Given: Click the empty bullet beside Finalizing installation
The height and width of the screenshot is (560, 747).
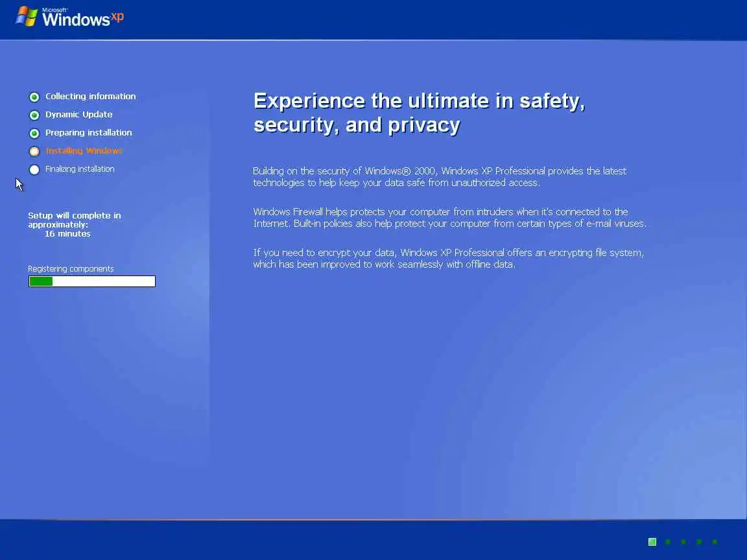Looking at the screenshot, I should [x=34, y=170].
